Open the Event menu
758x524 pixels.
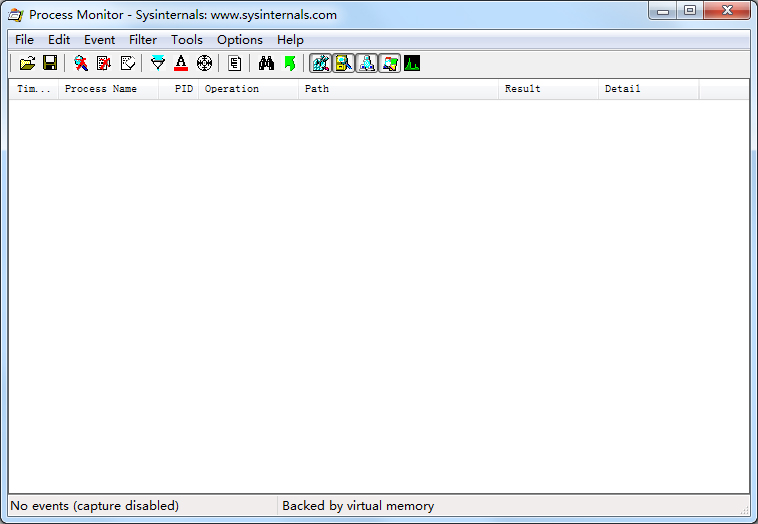click(100, 40)
